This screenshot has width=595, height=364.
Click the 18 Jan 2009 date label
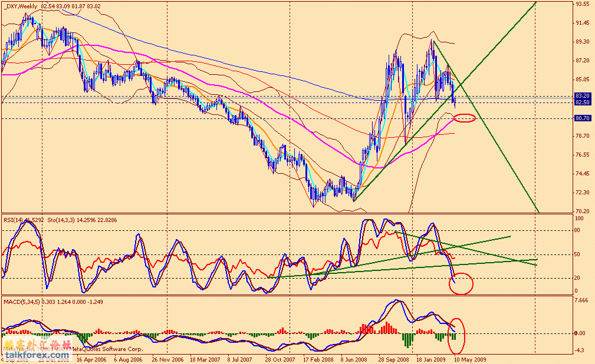click(x=431, y=359)
